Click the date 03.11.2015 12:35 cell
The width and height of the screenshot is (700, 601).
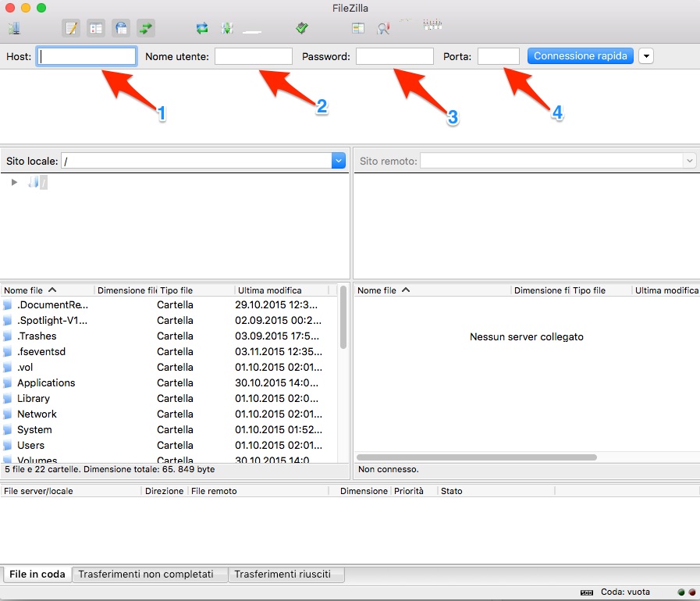pyautogui.click(x=279, y=352)
